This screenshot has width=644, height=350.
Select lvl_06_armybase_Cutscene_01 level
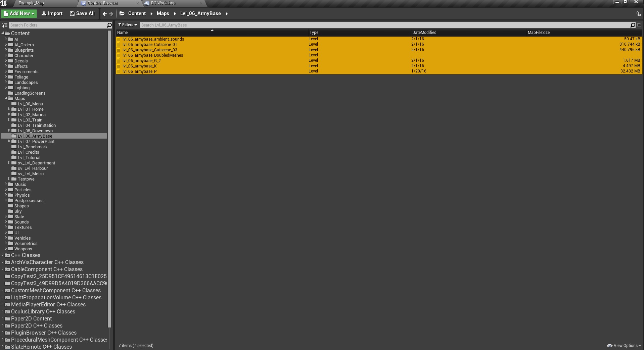coord(379,45)
